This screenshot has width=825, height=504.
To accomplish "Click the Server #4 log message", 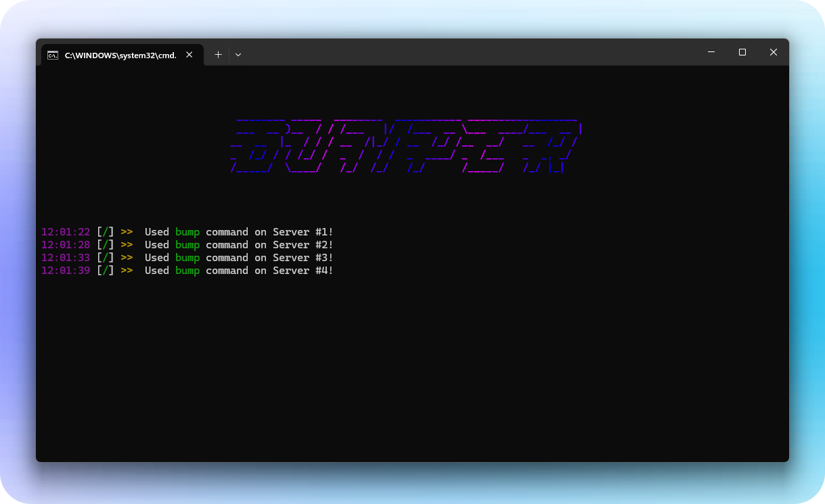I will [x=238, y=270].
